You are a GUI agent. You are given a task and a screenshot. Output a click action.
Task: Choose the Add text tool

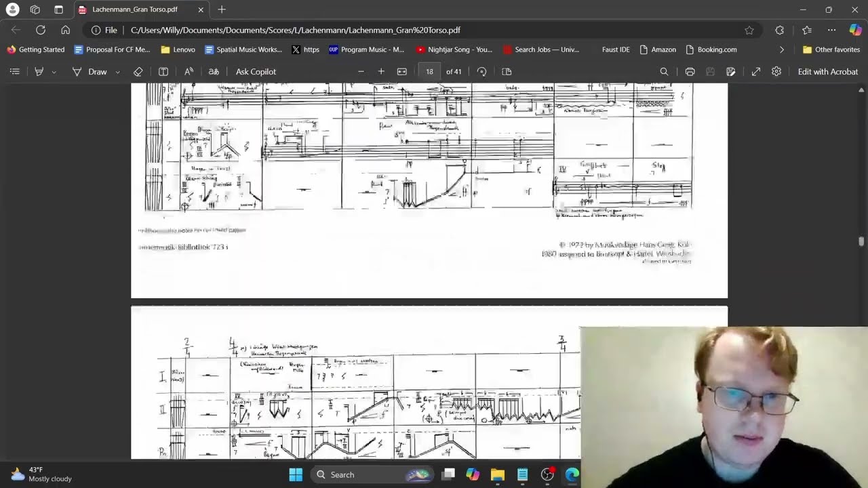163,71
